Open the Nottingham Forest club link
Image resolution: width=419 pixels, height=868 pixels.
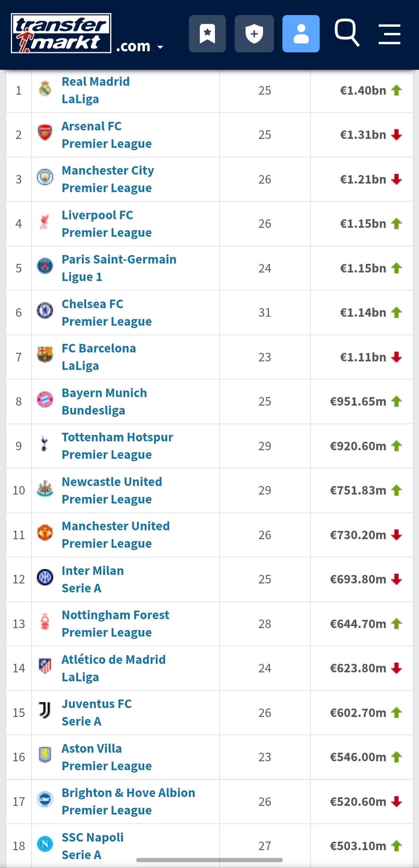pos(115,615)
